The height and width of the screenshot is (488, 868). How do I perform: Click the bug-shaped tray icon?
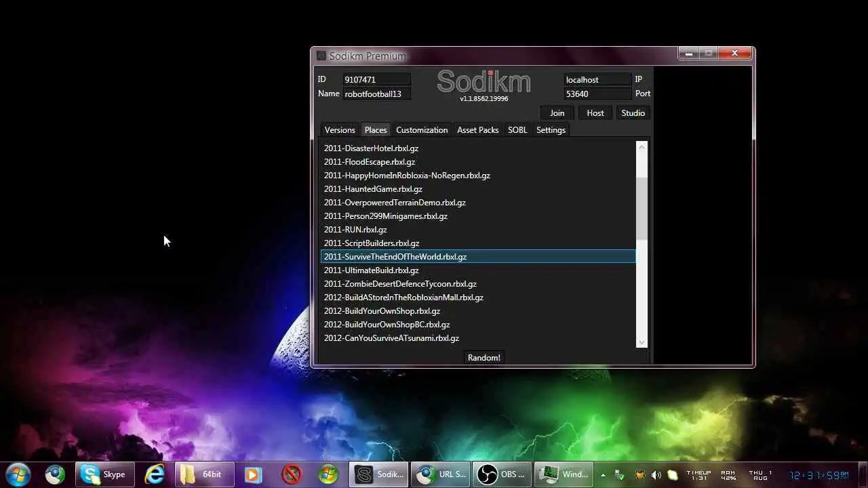click(639, 475)
